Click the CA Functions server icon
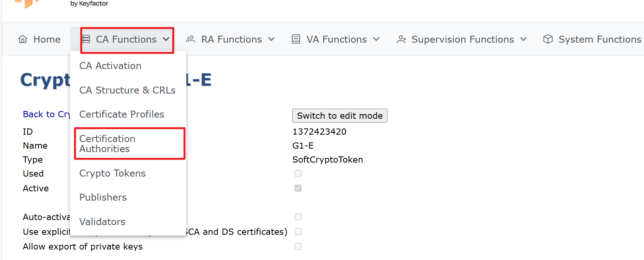Screen dimensions: 644x260 point(86,39)
